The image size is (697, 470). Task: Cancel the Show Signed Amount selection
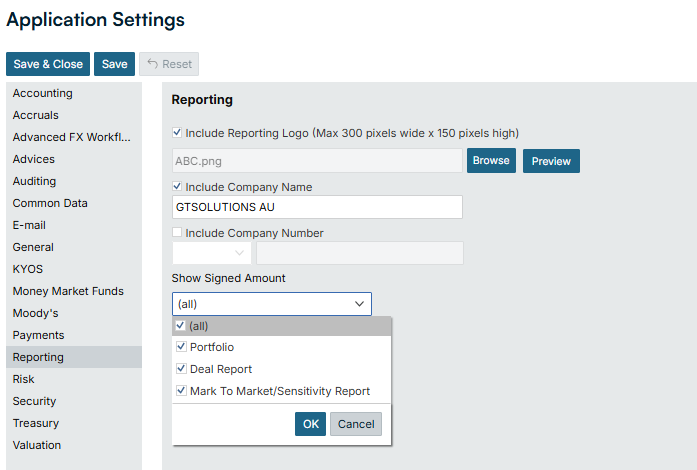click(356, 424)
